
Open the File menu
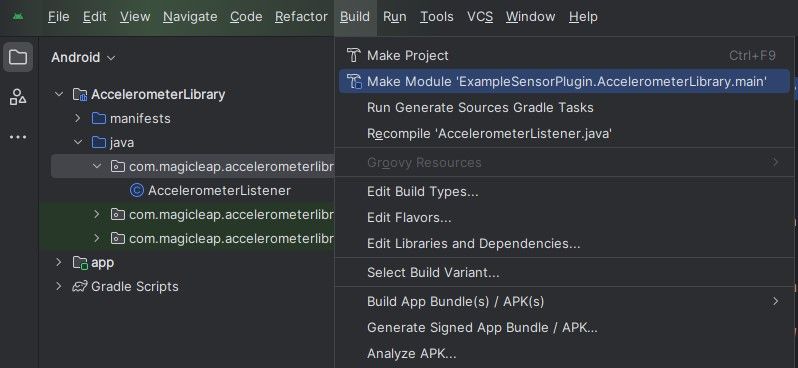click(59, 17)
